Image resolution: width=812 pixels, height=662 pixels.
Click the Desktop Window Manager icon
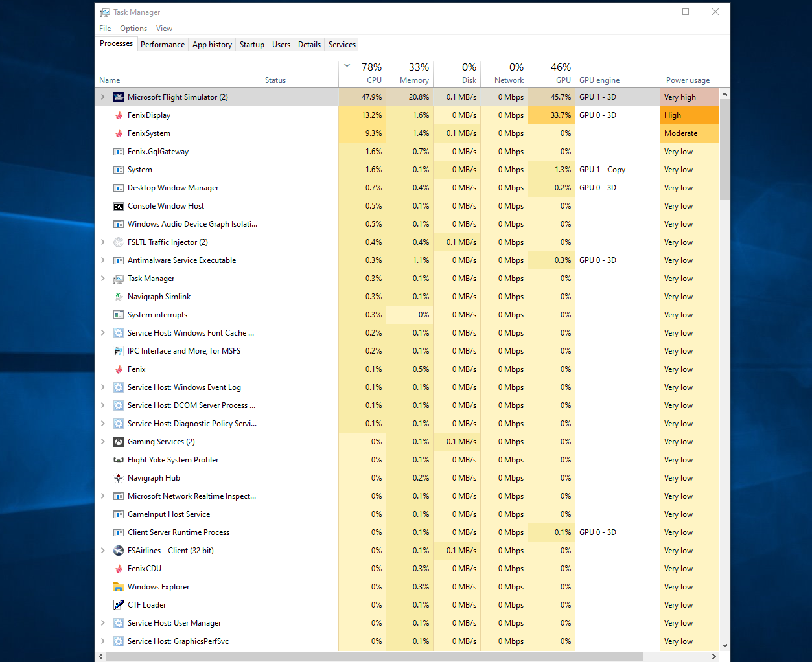pos(119,188)
